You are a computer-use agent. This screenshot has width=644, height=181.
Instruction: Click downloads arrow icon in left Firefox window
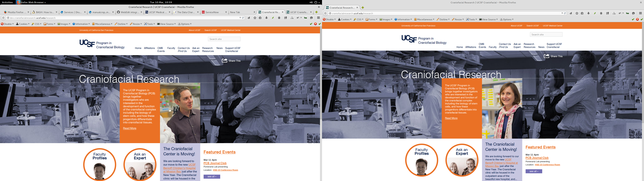266,18
